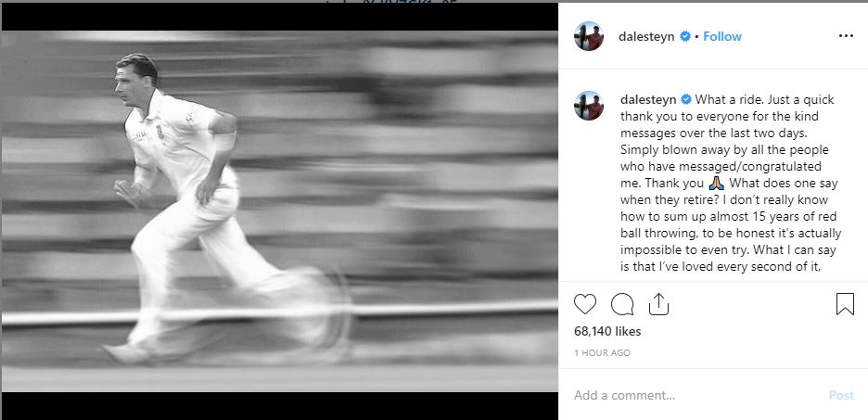Open the three-dot more options menu
868x420 pixels.
point(846,36)
